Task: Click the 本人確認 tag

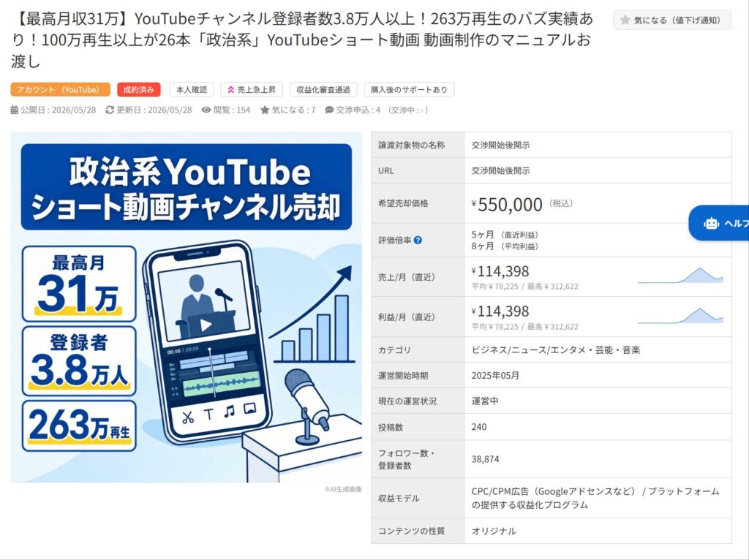Action: [x=192, y=90]
